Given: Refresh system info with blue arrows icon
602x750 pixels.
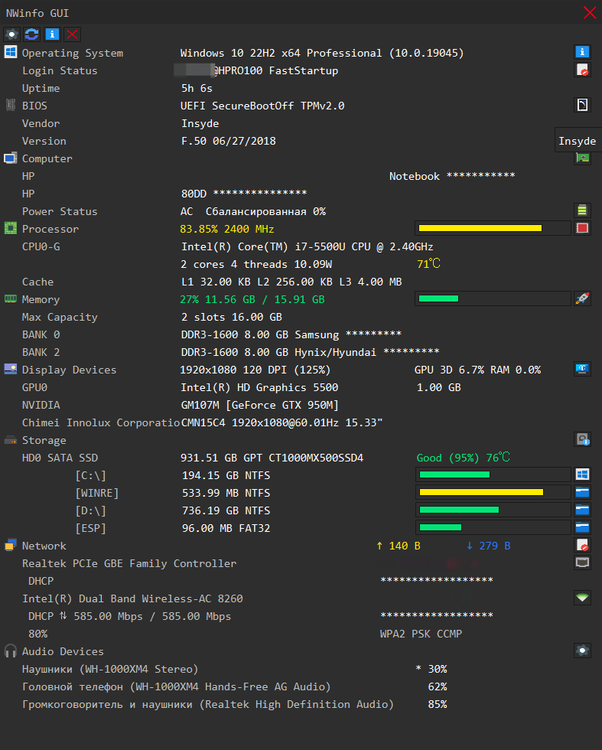Looking at the screenshot, I should coord(32,34).
